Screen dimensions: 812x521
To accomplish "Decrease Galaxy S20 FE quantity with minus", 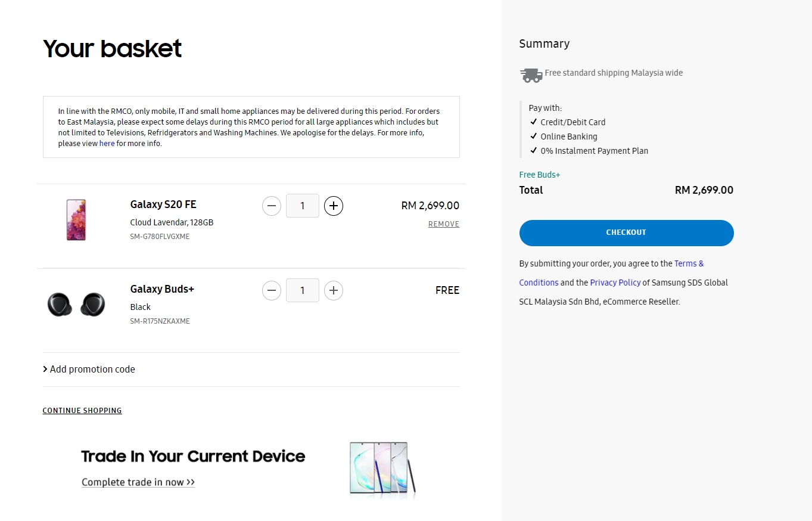I will point(272,206).
